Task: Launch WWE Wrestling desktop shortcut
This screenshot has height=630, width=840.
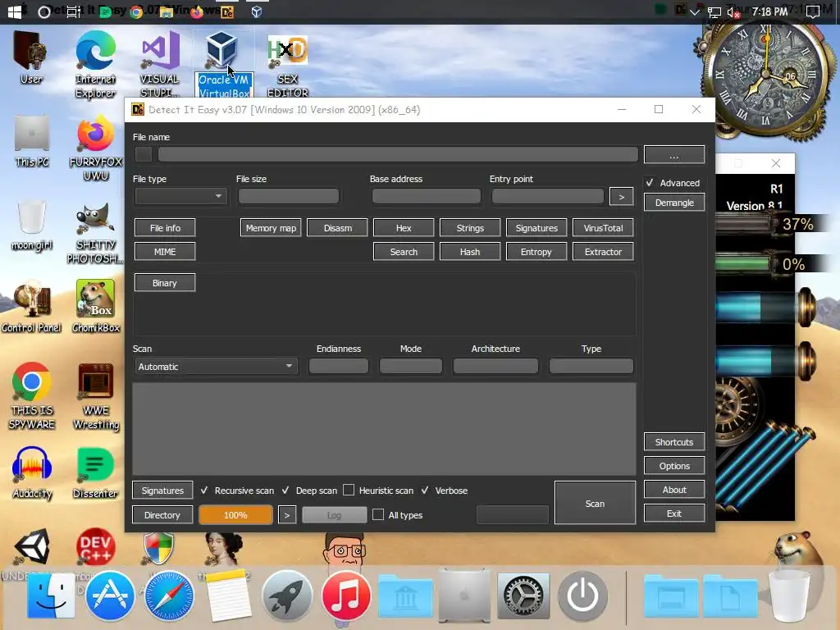Action: tap(95, 396)
